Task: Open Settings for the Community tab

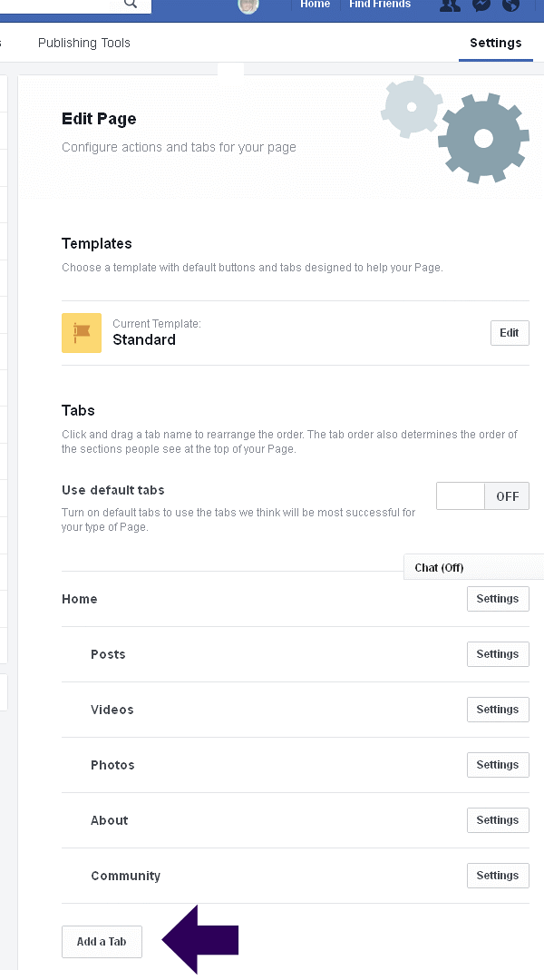Action: (497, 876)
